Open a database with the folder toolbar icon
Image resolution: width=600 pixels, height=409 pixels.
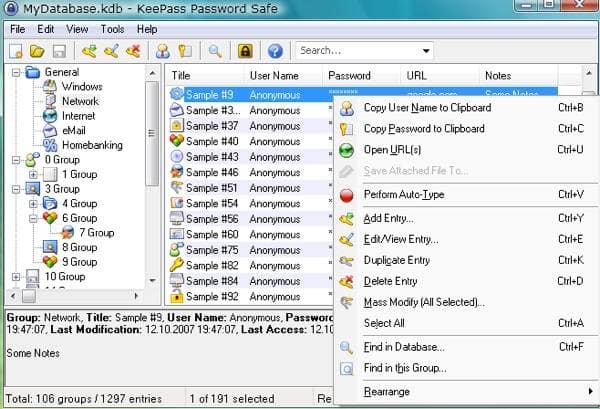coord(38,50)
